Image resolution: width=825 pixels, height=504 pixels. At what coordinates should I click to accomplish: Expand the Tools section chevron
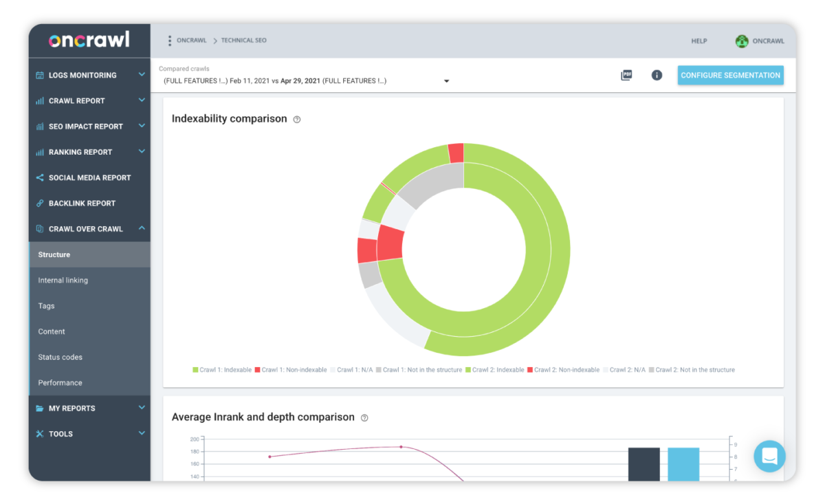click(x=142, y=433)
